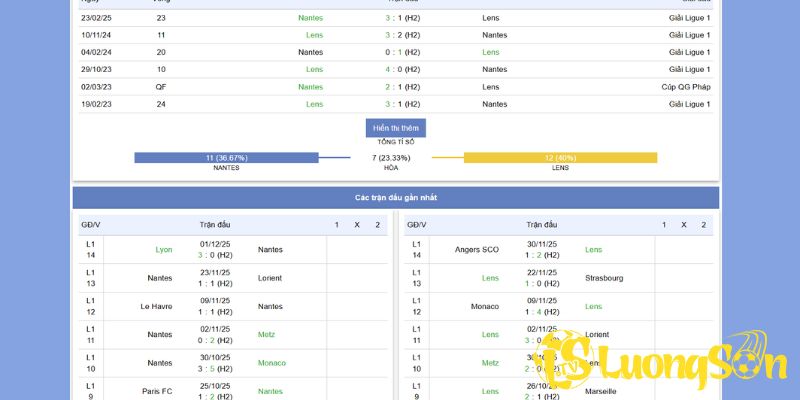The width and height of the screenshot is (800, 400).
Task: Select Strasbourg in the 22/11/25 match
Action: point(604,278)
